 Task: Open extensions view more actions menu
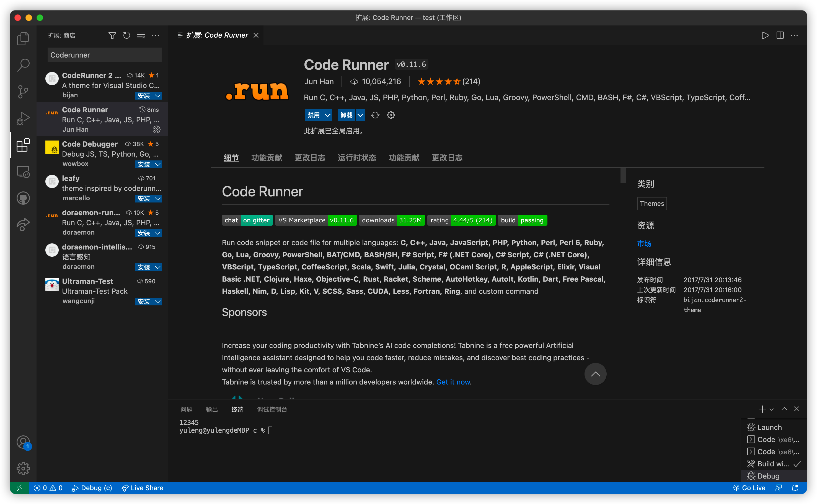click(x=156, y=35)
